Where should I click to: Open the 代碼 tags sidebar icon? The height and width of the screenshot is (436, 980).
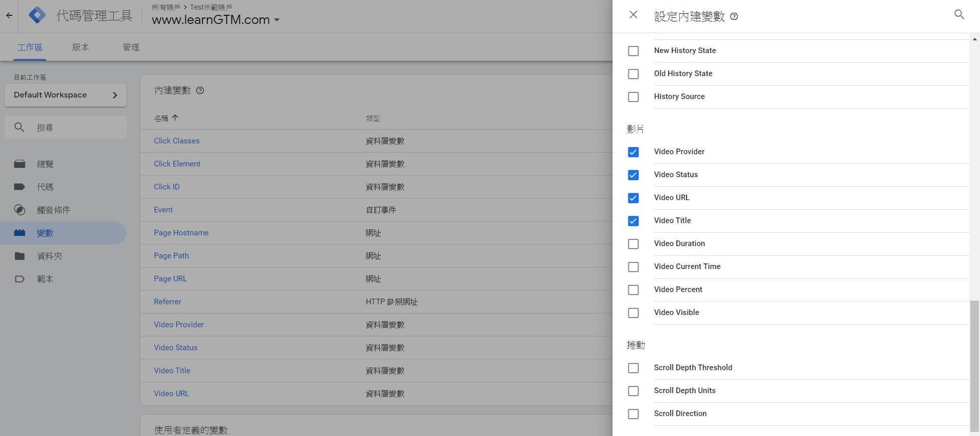pos(19,187)
